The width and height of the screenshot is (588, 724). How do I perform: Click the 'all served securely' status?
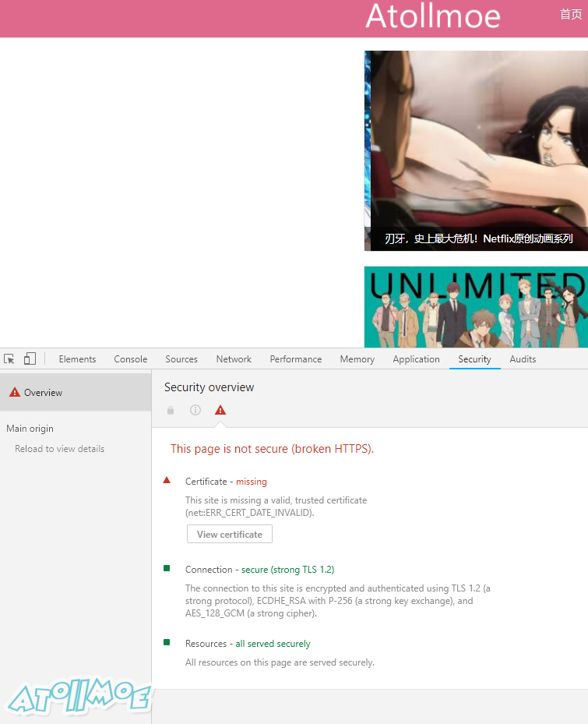pyautogui.click(x=273, y=644)
